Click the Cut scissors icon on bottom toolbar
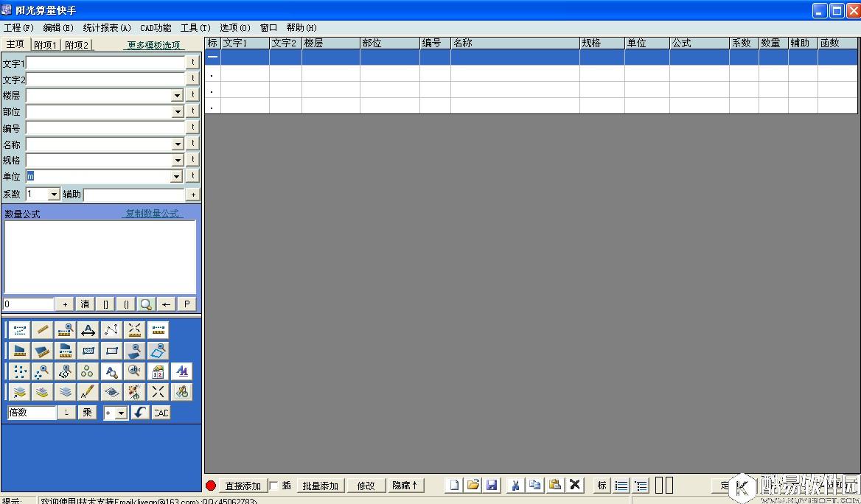Screen dimensions: 861x504 [x=515, y=486]
